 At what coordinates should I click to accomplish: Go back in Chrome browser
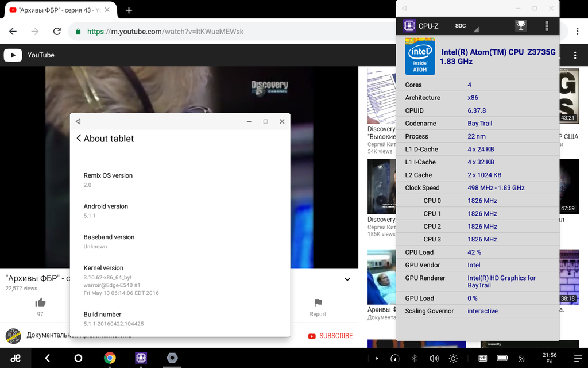(x=13, y=32)
